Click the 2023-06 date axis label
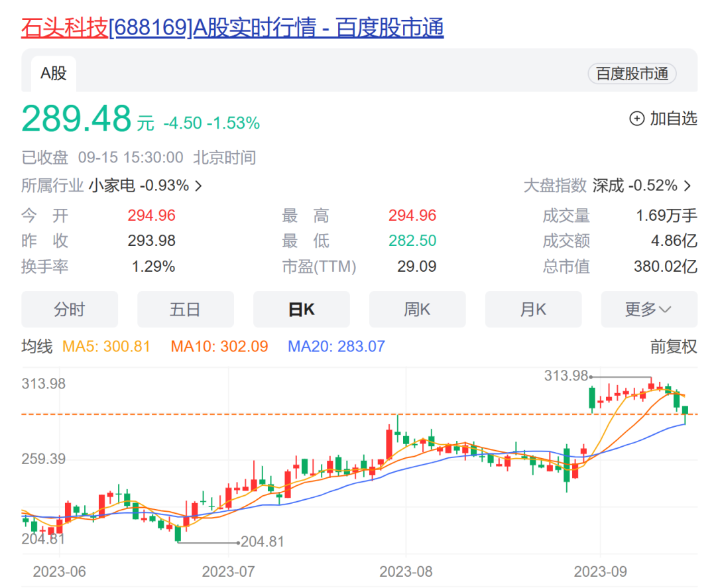Image resolution: width=716 pixels, height=588 pixels. [60, 571]
